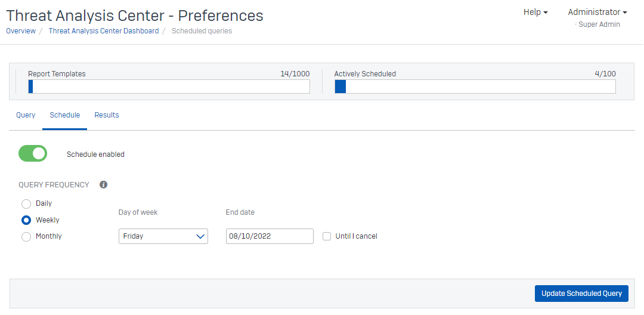Click the Report Templates usage bar
Image resolution: width=644 pixels, height=315 pixels.
(169, 87)
